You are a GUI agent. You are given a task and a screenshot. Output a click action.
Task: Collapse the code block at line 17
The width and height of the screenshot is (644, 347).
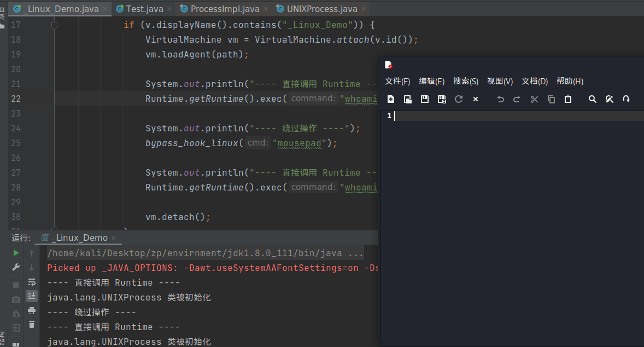click(x=54, y=25)
